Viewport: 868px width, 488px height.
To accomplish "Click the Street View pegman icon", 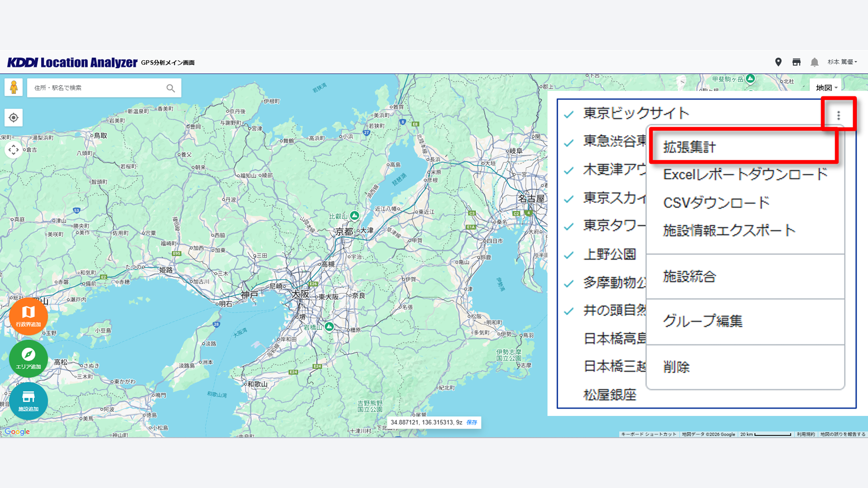I will tap(14, 87).
